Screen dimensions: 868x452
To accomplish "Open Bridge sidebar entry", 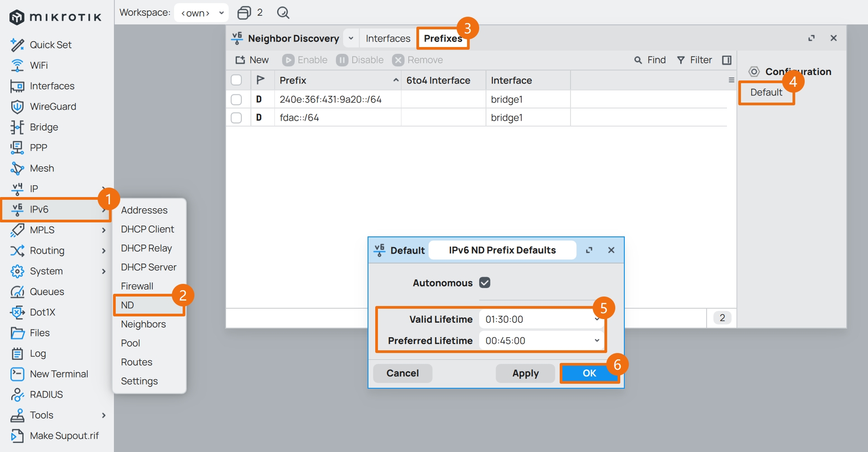I will point(34,127).
